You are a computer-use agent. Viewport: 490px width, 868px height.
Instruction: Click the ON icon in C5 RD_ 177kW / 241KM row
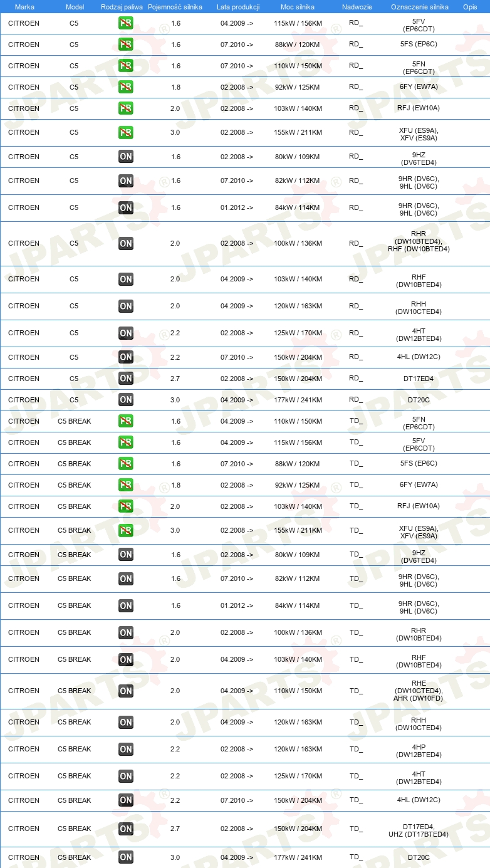coord(126,400)
